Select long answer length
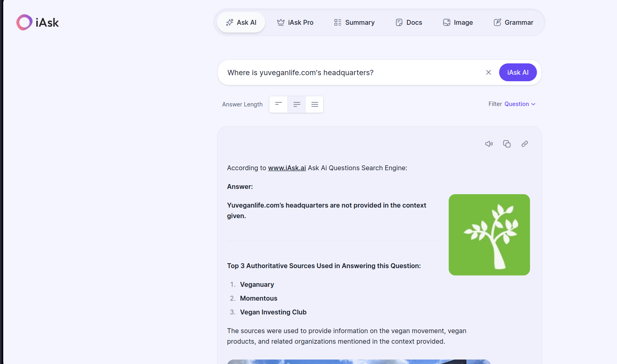This screenshot has width=617, height=364. click(x=315, y=104)
